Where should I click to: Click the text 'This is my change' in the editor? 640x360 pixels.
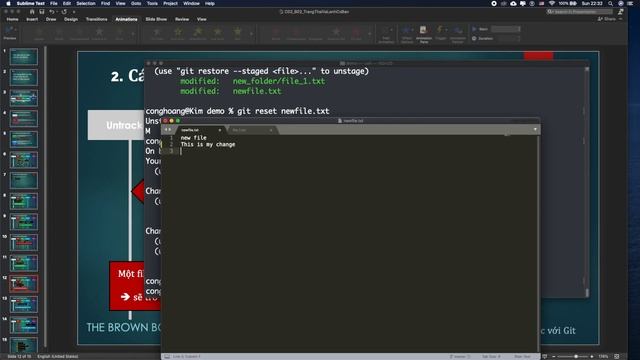pyautogui.click(x=208, y=144)
